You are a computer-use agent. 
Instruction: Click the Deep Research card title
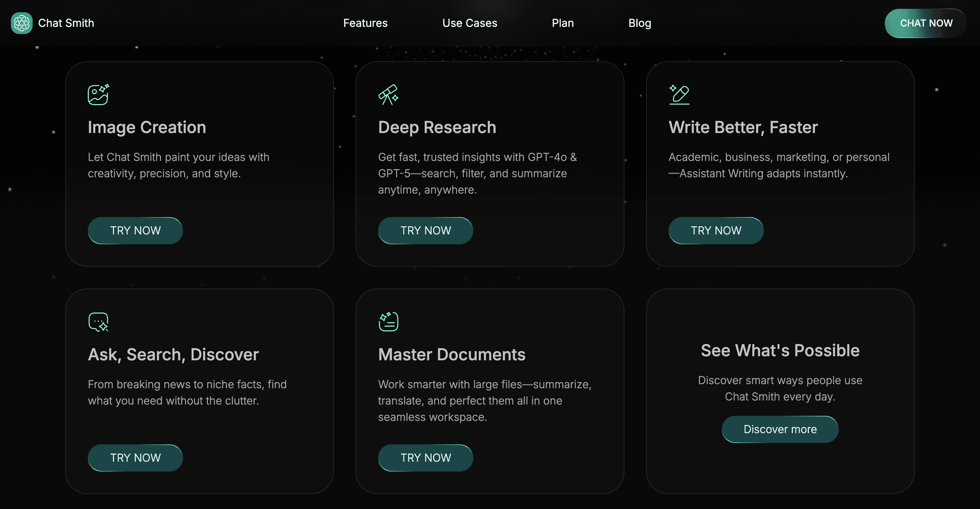(437, 127)
